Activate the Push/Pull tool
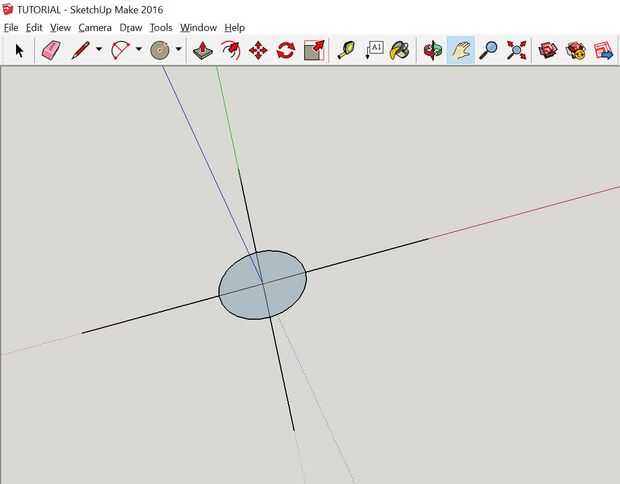The width and height of the screenshot is (620, 484). 202,51
